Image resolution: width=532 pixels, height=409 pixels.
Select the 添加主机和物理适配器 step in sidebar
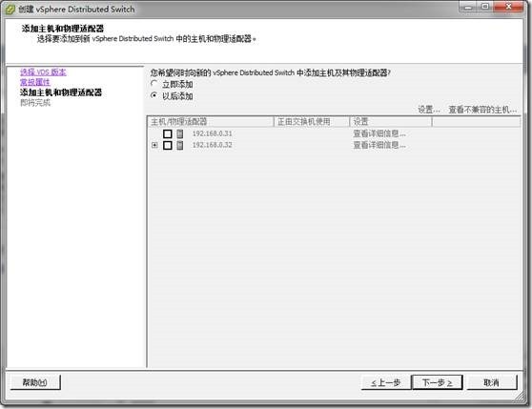(x=61, y=92)
